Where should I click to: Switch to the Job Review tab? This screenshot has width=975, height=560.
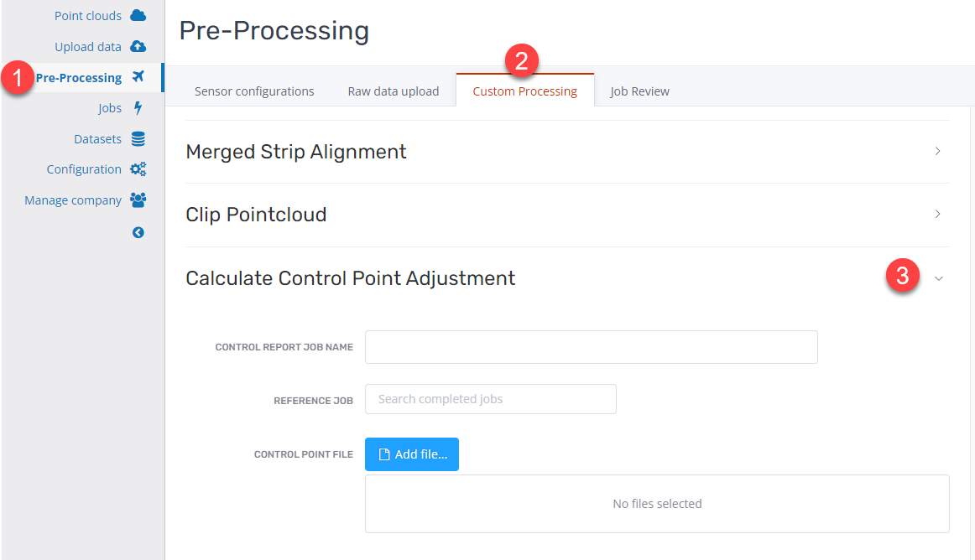639,91
